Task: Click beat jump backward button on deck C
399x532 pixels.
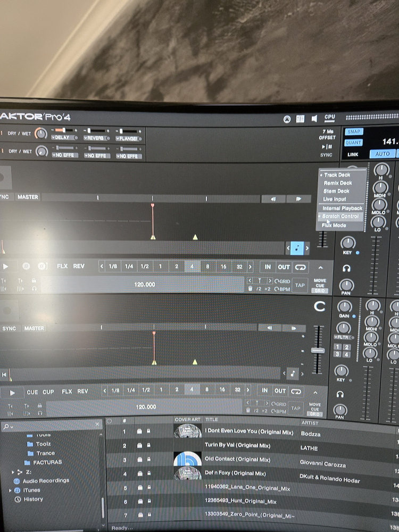Action: click(x=269, y=328)
